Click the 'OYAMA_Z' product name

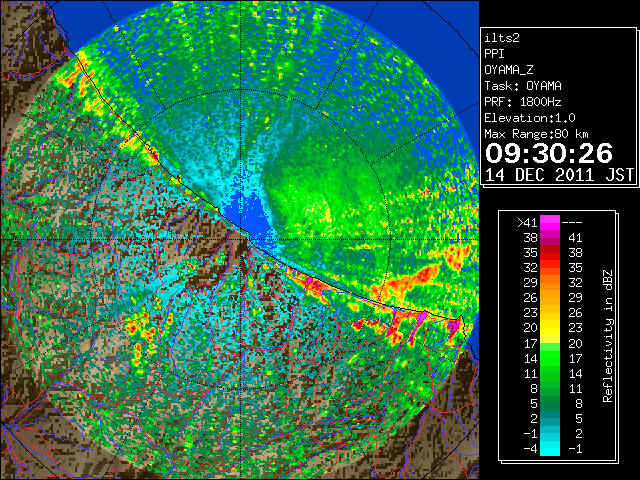(509, 70)
